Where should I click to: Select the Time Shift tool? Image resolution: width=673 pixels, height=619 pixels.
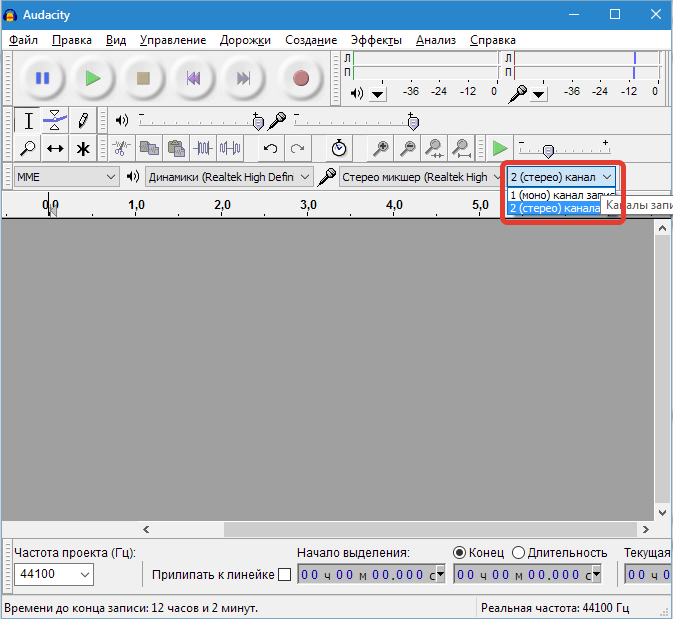coord(55,149)
